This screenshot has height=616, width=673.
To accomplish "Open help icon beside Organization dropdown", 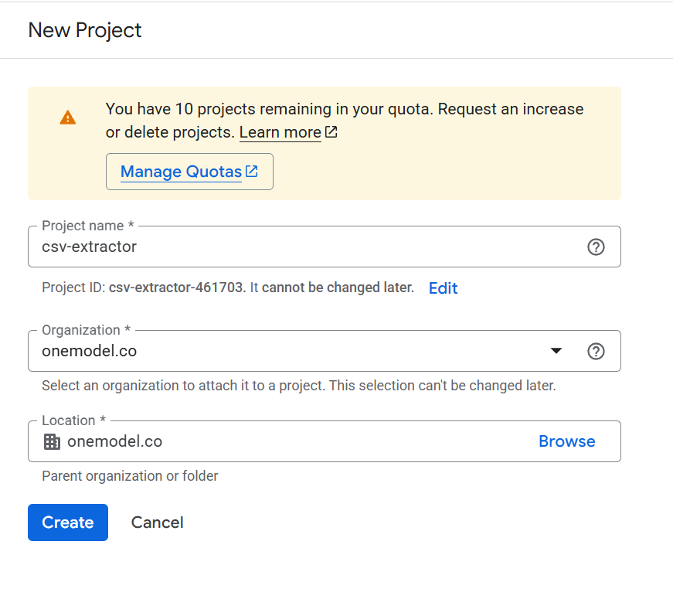I will 596,352.
